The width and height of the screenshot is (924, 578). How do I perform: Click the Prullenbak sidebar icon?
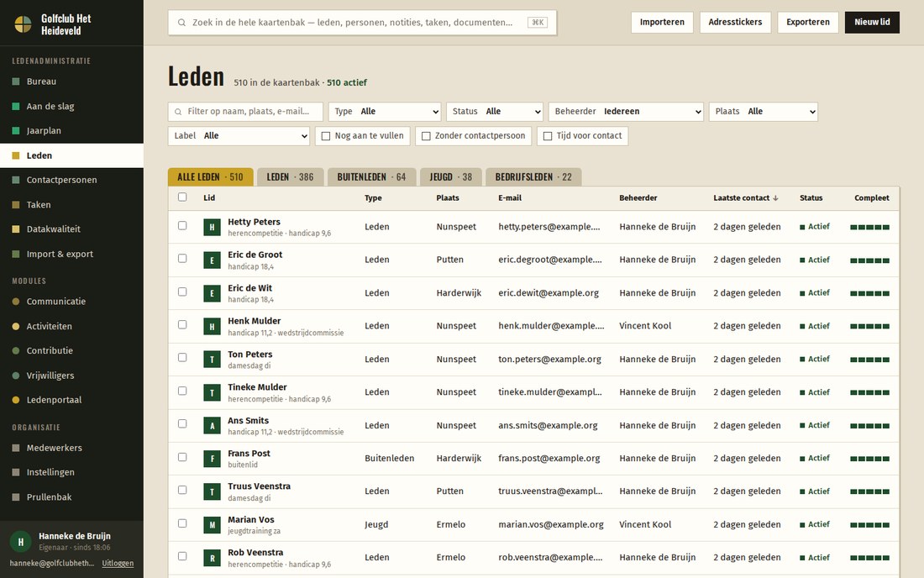point(16,497)
